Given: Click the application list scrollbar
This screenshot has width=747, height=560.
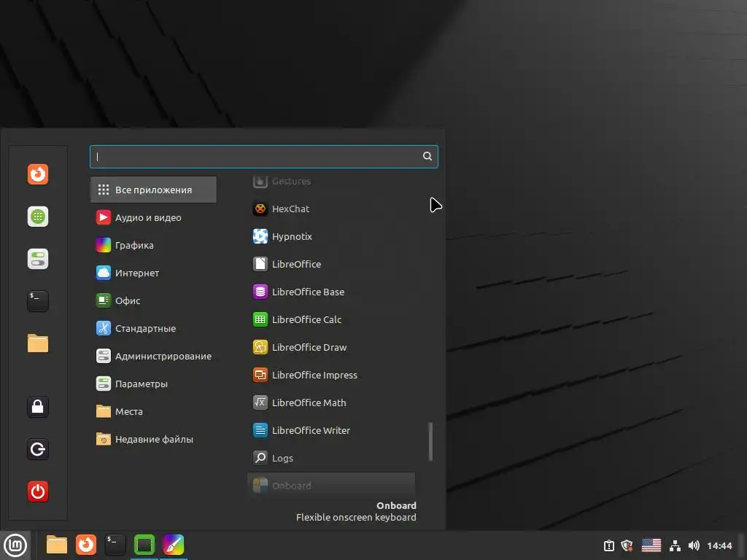Looking at the screenshot, I should (x=430, y=441).
